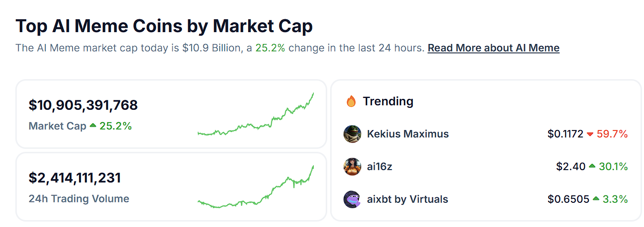Open the Read More about AI Meme link
Image resolution: width=644 pixels, height=227 pixels.
[x=493, y=48]
